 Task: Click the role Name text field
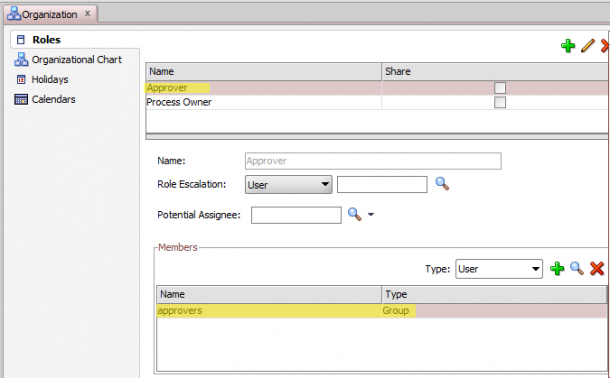373,161
